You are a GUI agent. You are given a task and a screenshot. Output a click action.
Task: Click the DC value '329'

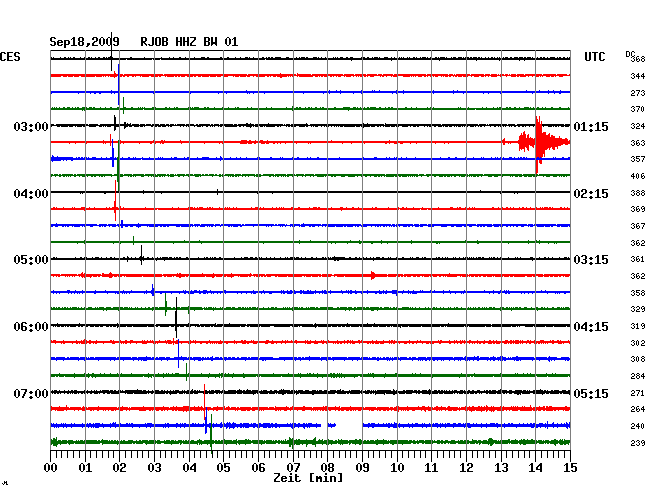638,309
